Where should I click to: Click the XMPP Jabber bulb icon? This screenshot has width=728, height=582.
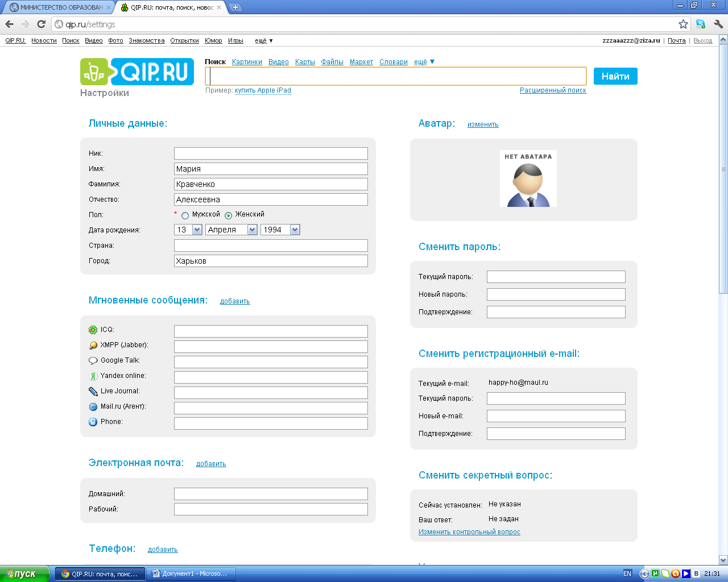[93, 345]
